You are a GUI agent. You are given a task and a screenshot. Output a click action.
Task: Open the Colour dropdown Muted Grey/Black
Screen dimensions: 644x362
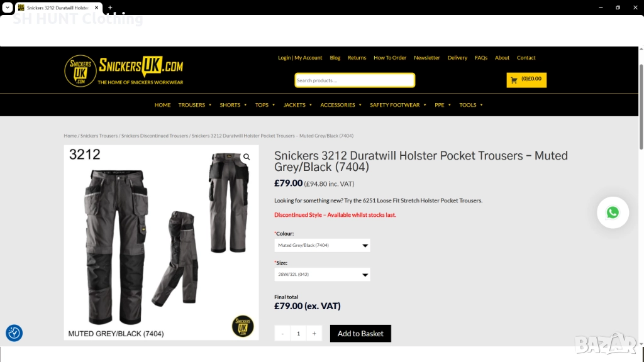click(322, 246)
